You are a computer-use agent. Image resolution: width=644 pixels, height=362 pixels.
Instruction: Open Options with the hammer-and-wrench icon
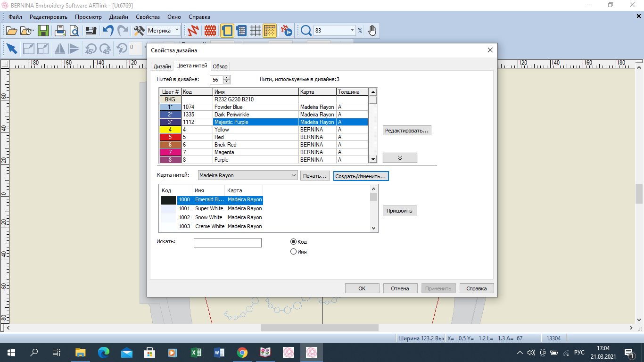139,31
